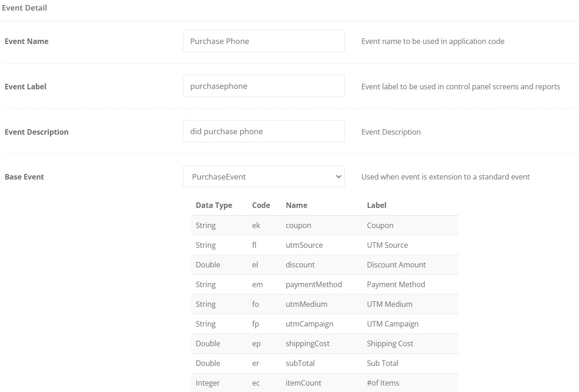Click the Label column header
Screen dimensions: 579x392
[376, 205]
